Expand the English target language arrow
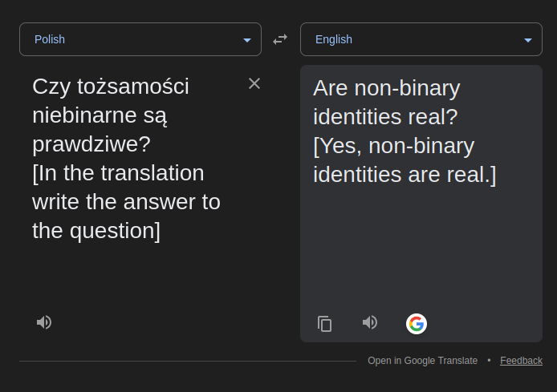This screenshot has height=392, width=557. point(528,40)
